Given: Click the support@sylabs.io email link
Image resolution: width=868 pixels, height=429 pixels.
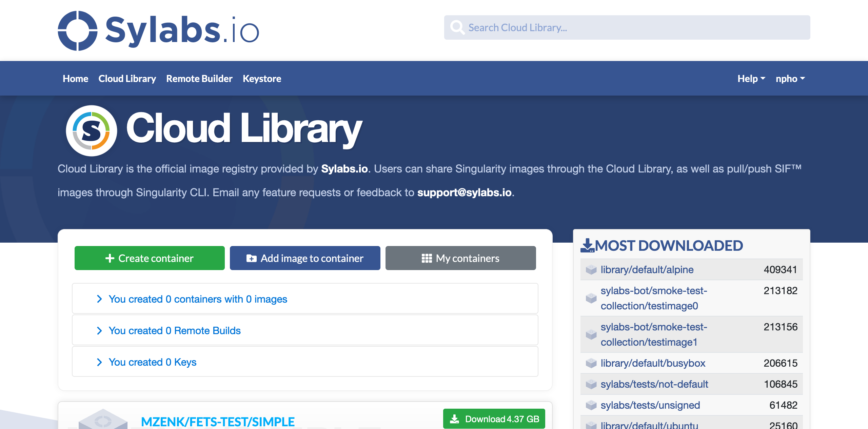Looking at the screenshot, I should (464, 192).
